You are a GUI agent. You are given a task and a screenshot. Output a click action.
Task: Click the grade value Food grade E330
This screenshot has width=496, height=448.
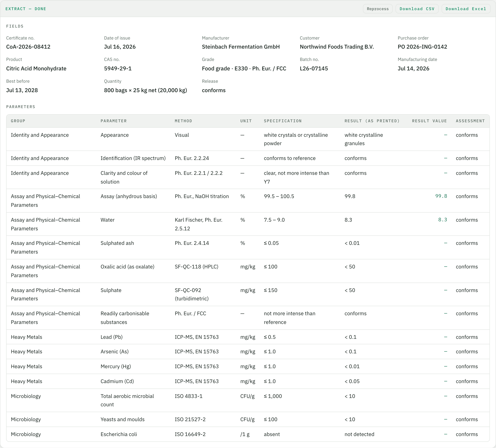tap(244, 68)
